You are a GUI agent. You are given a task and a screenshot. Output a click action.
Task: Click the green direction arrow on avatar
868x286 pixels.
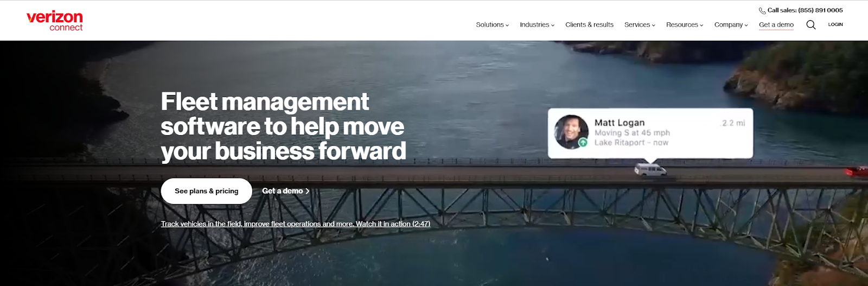pyautogui.click(x=583, y=142)
